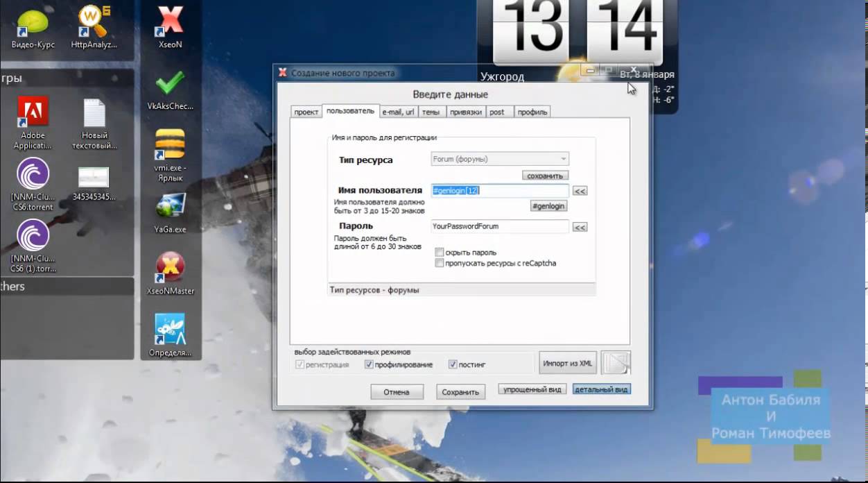Click the Импорт из XML button
868x483 pixels.
point(568,363)
